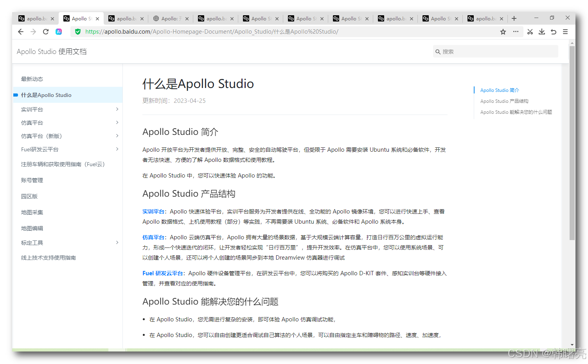Follow the blue 仿真平台 link in article
Viewport: 588px width, 364px height.
[x=153, y=237]
